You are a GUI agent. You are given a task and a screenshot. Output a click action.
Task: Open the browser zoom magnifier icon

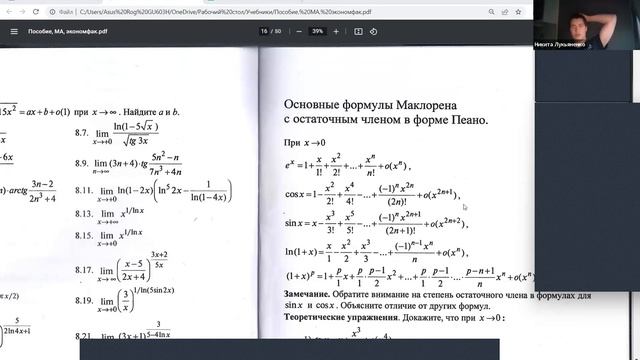pyautogui.click(x=491, y=12)
